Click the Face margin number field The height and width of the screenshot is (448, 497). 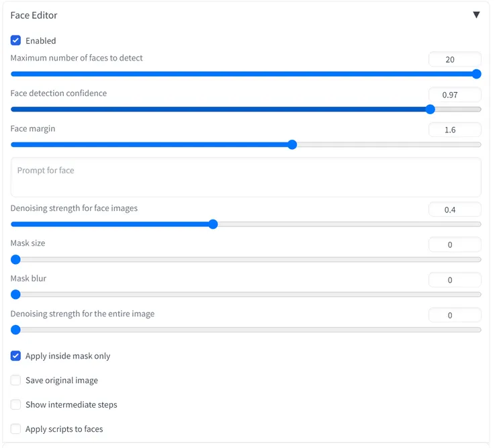click(455, 130)
